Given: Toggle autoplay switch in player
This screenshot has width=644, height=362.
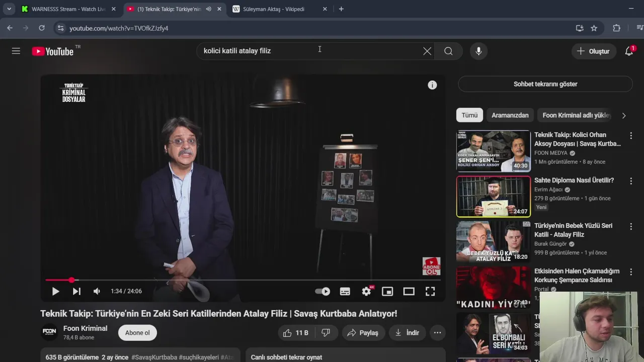Looking at the screenshot, I should pos(323,291).
